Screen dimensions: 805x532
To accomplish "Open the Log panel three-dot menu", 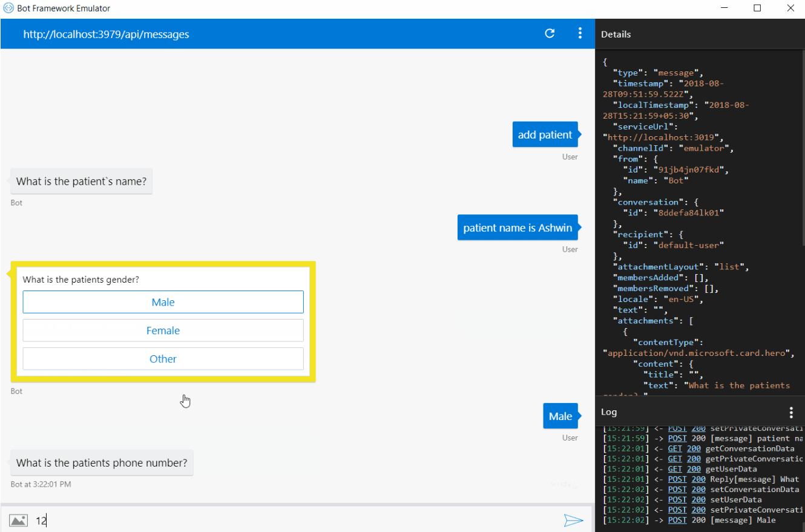I will [x=791, y=412].
